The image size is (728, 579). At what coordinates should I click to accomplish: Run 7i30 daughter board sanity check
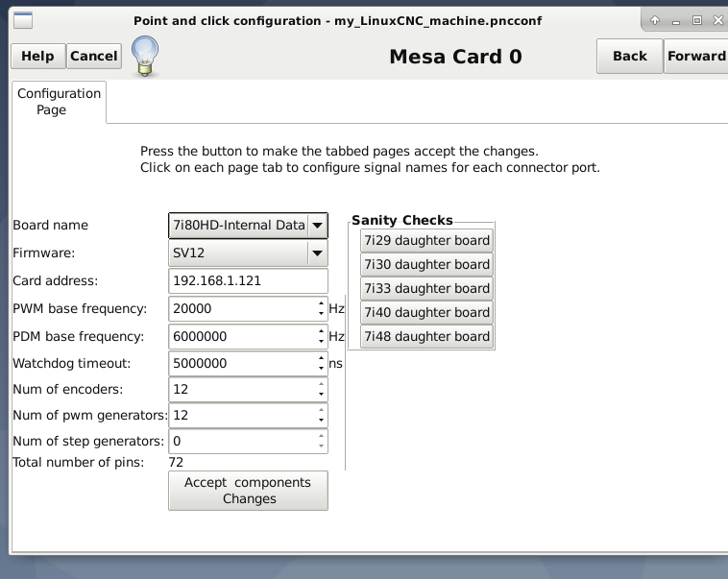click(426, 265)
